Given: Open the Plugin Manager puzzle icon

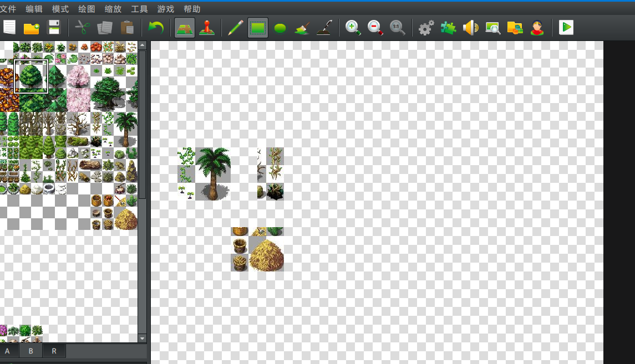Looking at the screenshot, I should (448, 28).
